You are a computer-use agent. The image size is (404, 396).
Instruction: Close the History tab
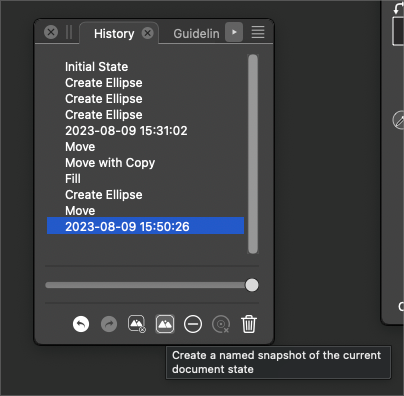(x=147, y=33)
